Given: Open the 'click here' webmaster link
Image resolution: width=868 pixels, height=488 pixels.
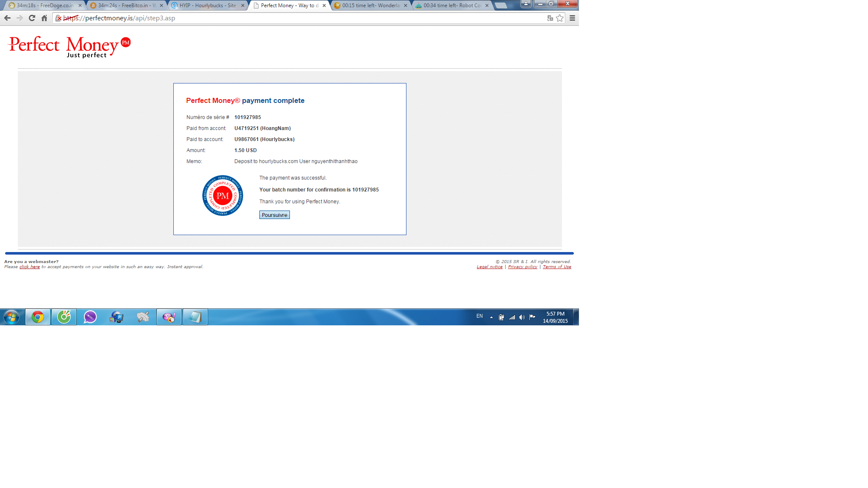Looking at the screenshot, I should click(x=29, y=267).
